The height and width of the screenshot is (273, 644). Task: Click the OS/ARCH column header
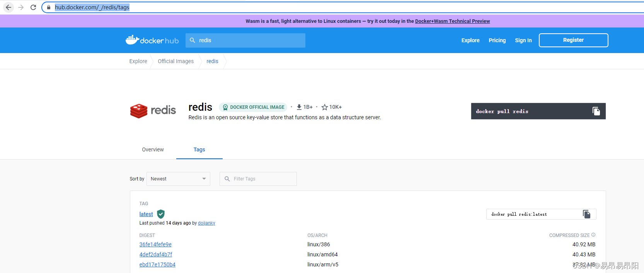click(317, 235)
